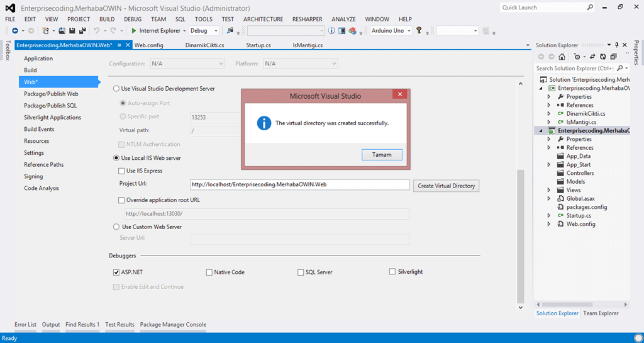Collapse the Enterprisecoding.MerhabaOWIN.Web project node
This screenshot has width=644, height=343.
(x=541, y=131)
